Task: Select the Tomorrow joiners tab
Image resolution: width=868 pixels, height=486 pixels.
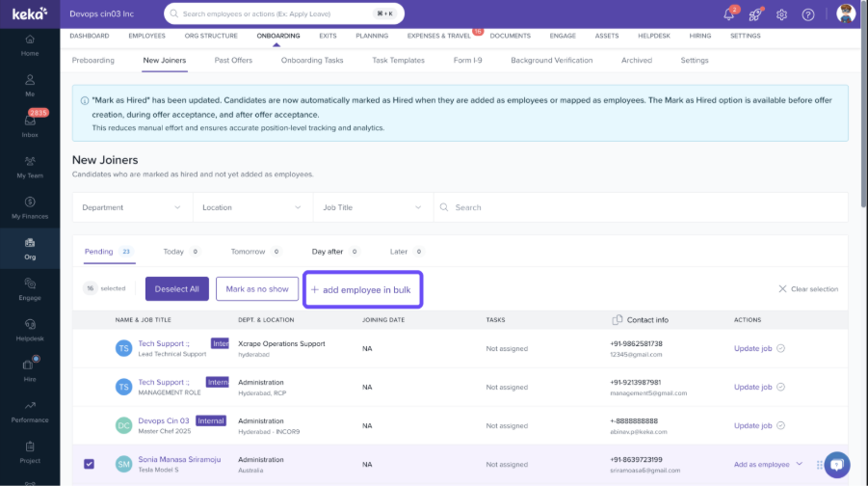Action: point(255,252)
